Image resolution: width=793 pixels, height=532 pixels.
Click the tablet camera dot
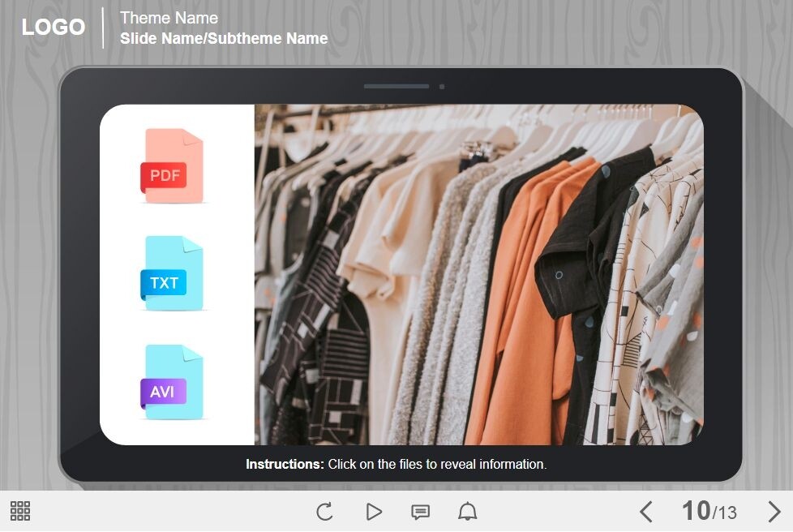(442, 86)
